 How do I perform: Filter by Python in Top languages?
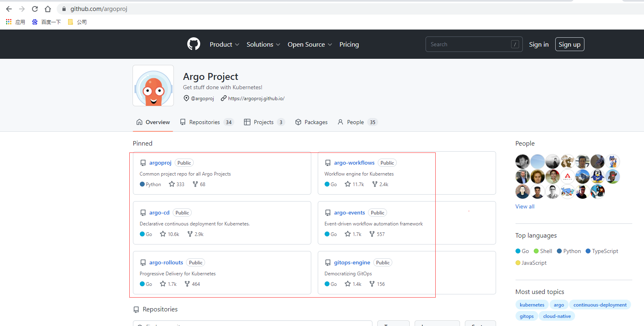coord(569,251)
